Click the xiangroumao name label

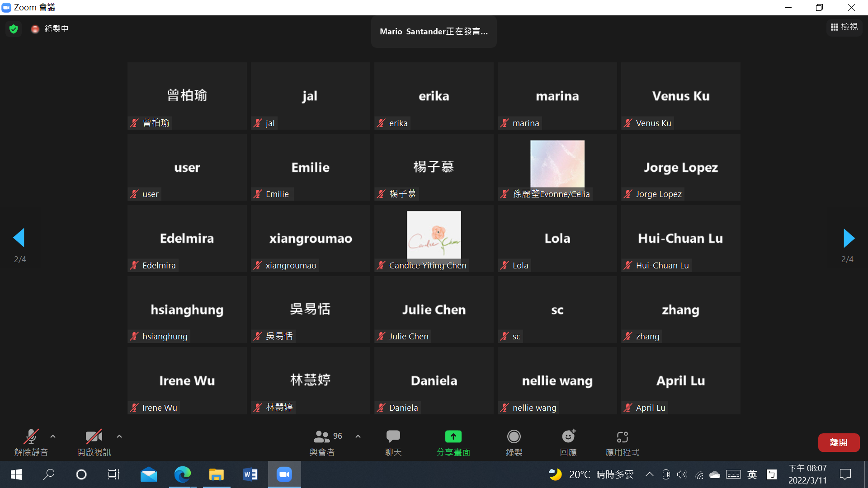[291, 265]
